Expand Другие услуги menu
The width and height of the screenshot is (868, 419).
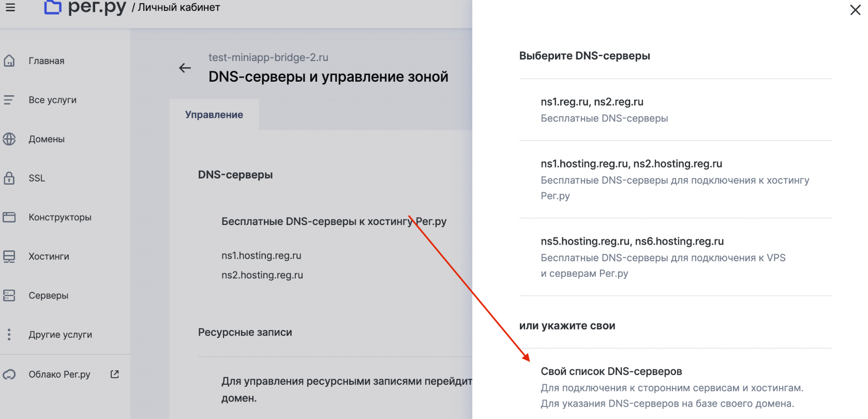pyautogui.click(x=60, y=335)
